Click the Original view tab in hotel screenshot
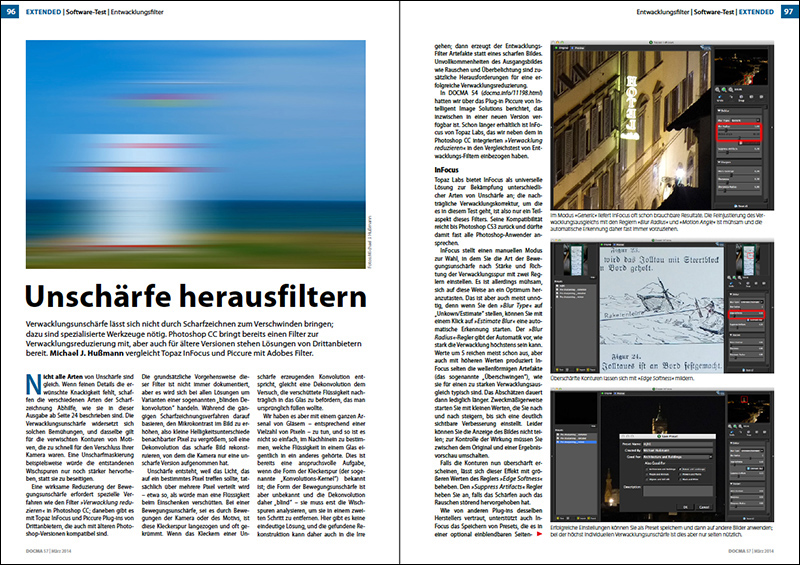The image size is (800, 565). (562, 48)
